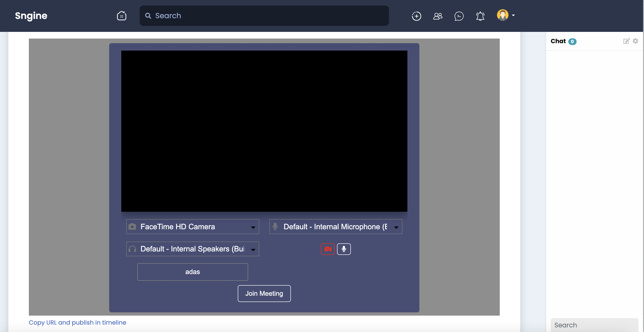Click the headphone icon in the speakers selector

coord(132,249)
